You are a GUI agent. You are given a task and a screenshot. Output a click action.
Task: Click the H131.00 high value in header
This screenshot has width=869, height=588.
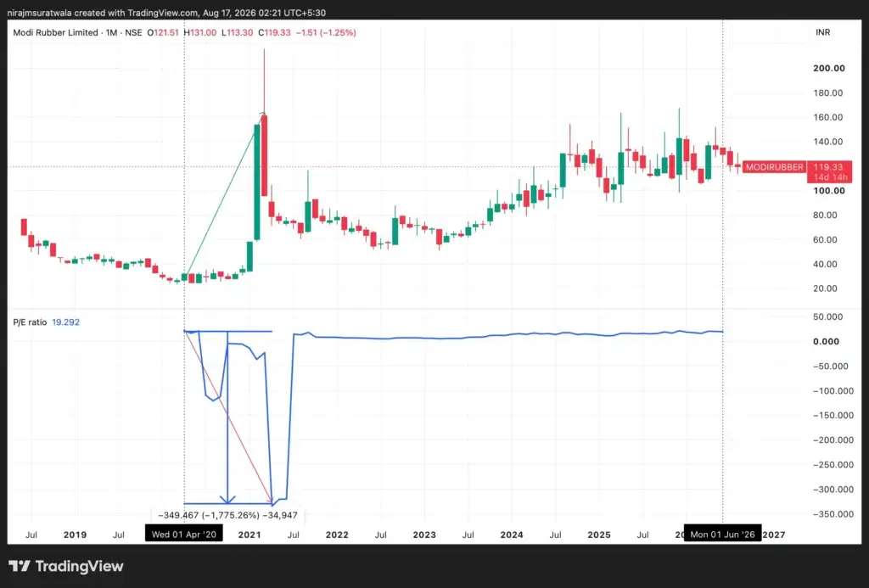200,33
